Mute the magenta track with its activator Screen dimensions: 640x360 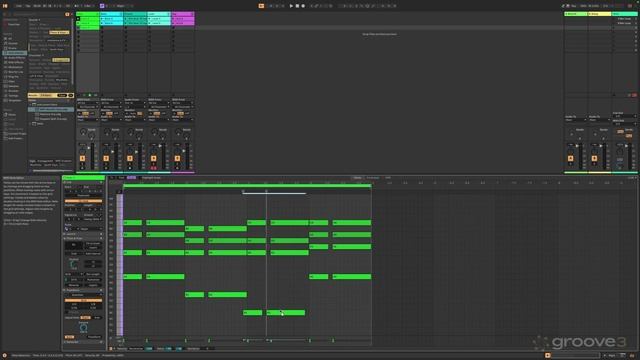177,158
